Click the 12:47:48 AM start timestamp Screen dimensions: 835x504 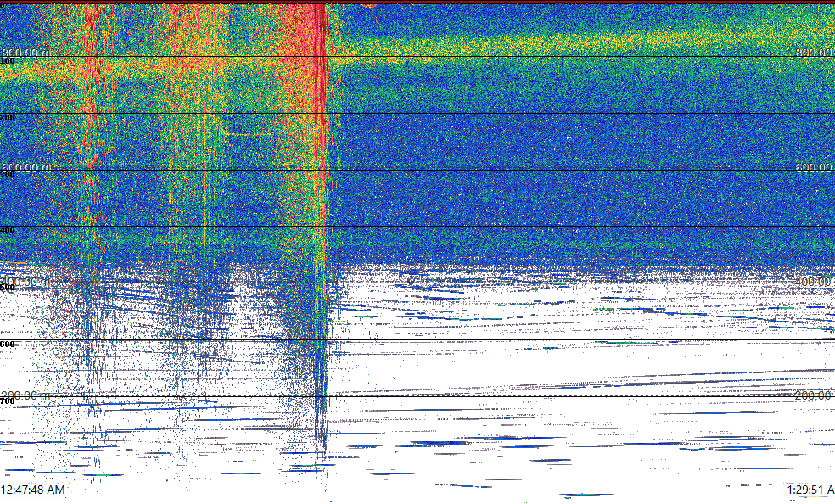coord(33,490)
